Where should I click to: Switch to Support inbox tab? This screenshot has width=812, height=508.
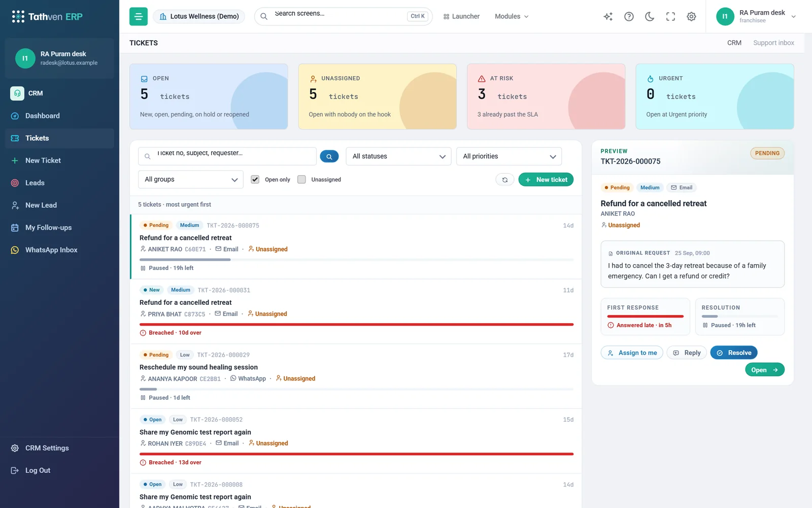tap(773, 43)
